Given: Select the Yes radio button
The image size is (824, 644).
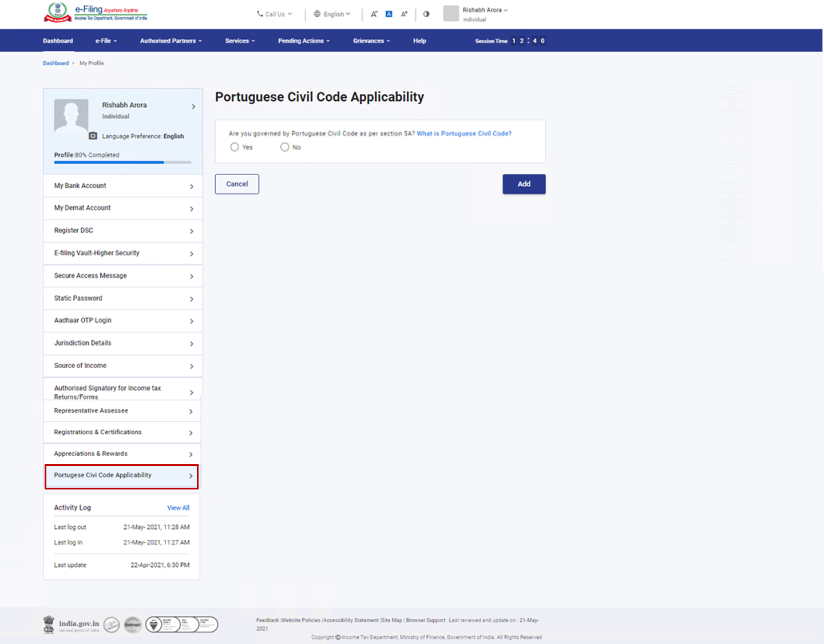Looking at the screenshot, I should [x=235, y=147].
